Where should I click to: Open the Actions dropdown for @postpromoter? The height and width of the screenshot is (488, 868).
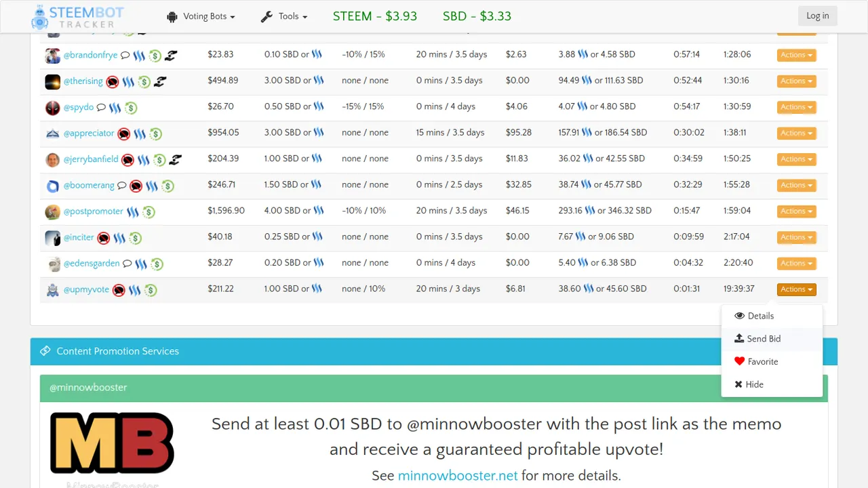click(796, 211)
